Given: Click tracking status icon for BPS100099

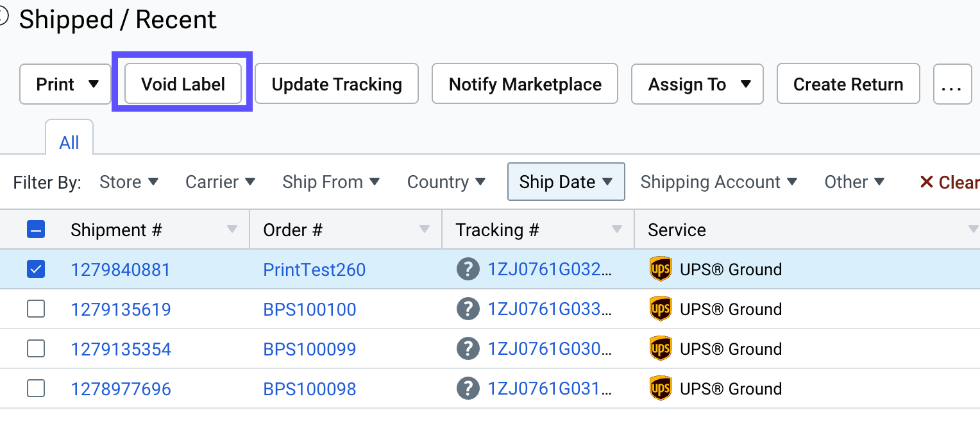Looking at the screenshot, I should click(x=468, y=349).
